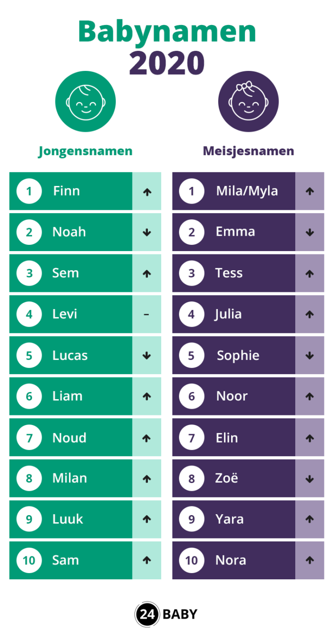The height and width of the screenshot is (644, 334).
Task: Click the purple girl baby face icon
Action: click(248, 102)
